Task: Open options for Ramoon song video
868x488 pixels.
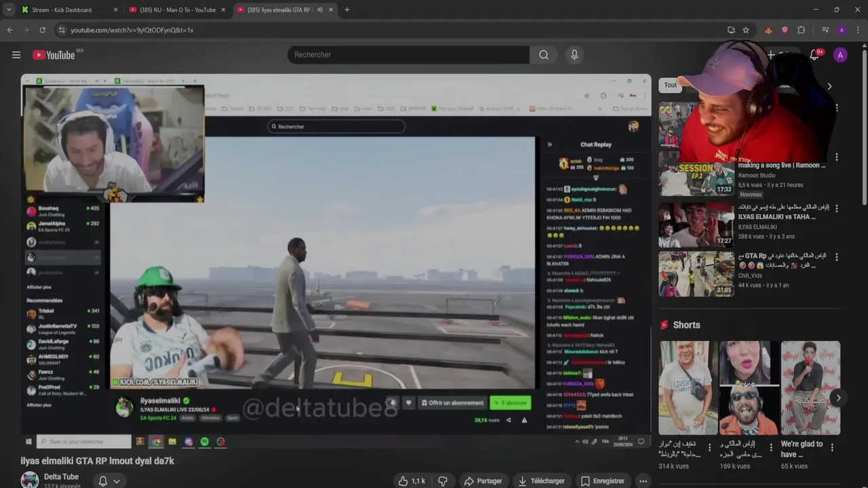Action: coord(836,157)
